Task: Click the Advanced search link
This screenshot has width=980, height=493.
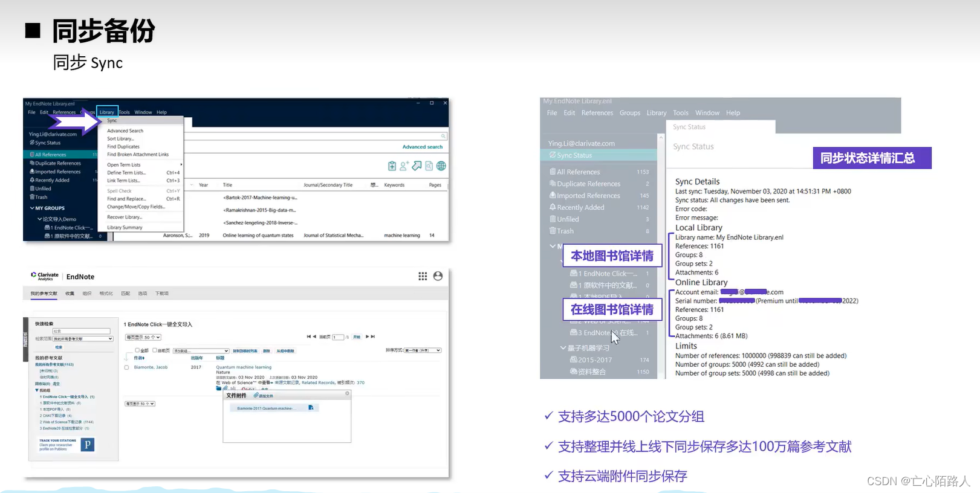Action: (423, 147)
